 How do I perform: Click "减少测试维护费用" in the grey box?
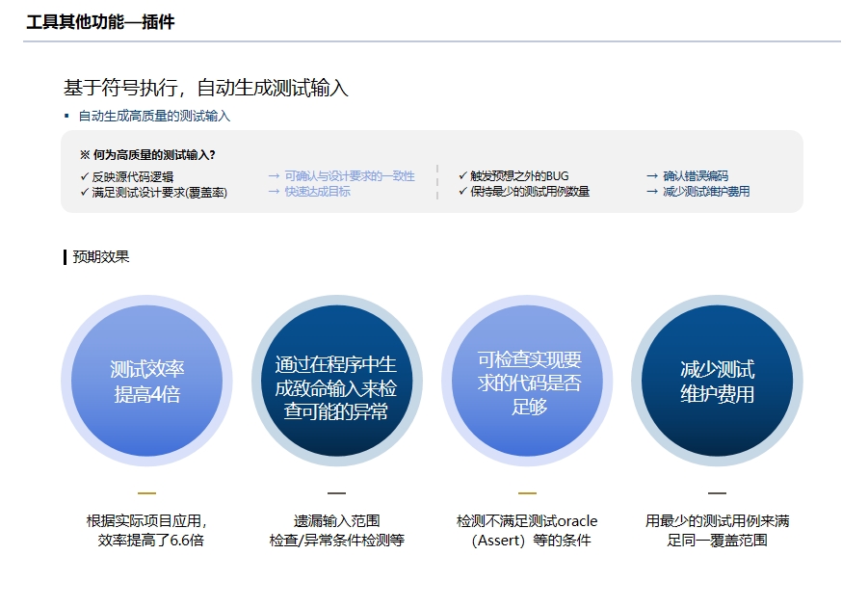pyautogui.click(x=706, y=192)
